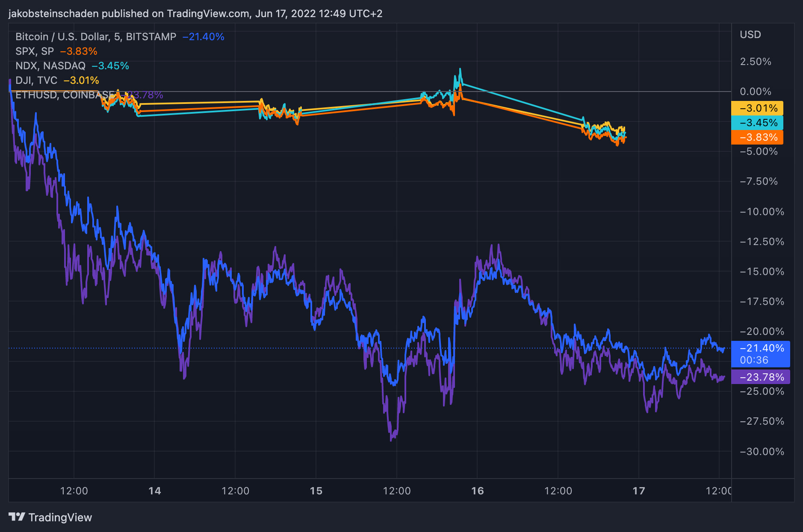Click the date label 14 on time axis
This screenshot has width=803, height=532.
(155, 491)
